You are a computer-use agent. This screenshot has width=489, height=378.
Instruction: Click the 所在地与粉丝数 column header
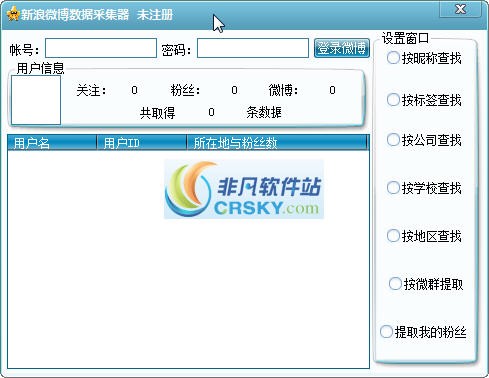coord(276,143)
